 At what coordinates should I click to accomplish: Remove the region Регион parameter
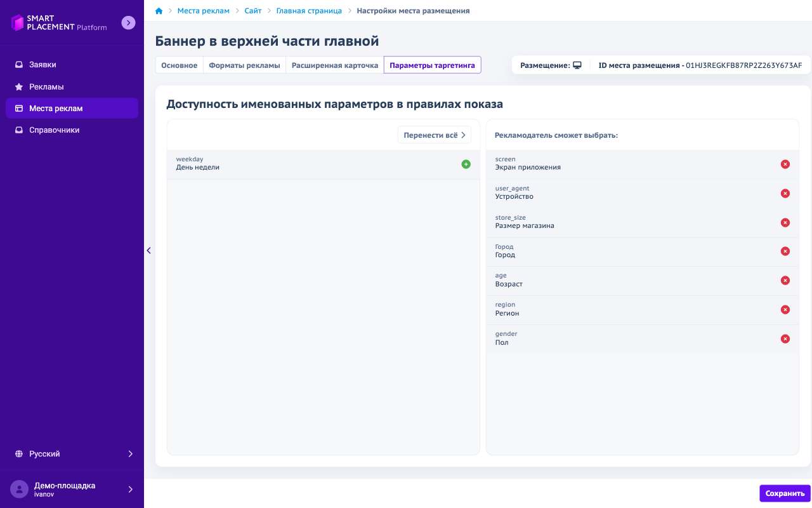click(785, 310)
